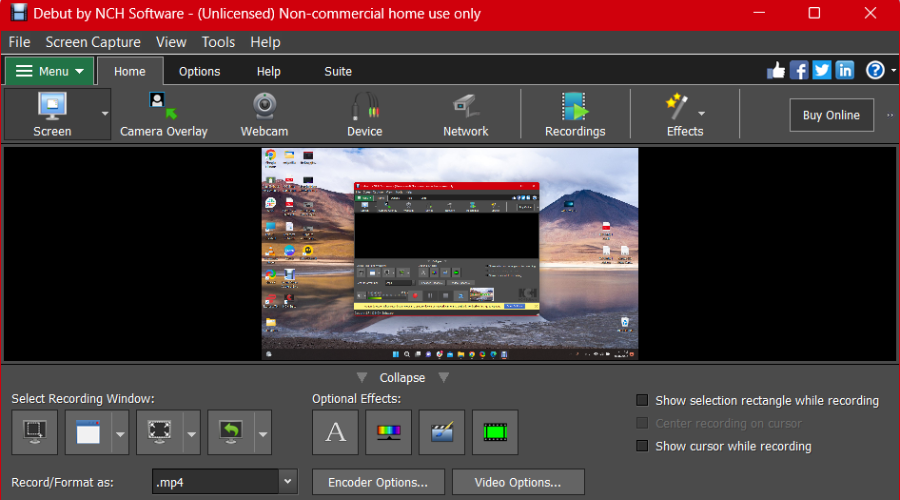Expand window selection dropdown arrow
This screenshot has height=500, width=900.
(120, 434)
